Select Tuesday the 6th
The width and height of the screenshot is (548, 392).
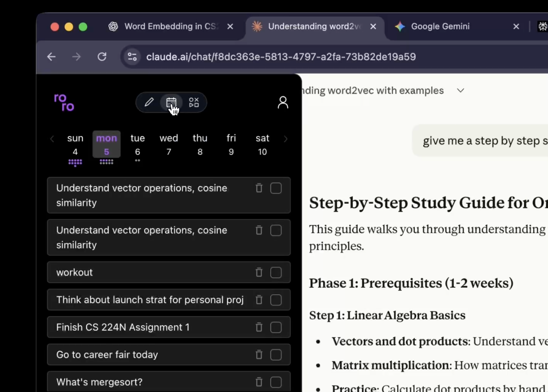tap(137, 145)
